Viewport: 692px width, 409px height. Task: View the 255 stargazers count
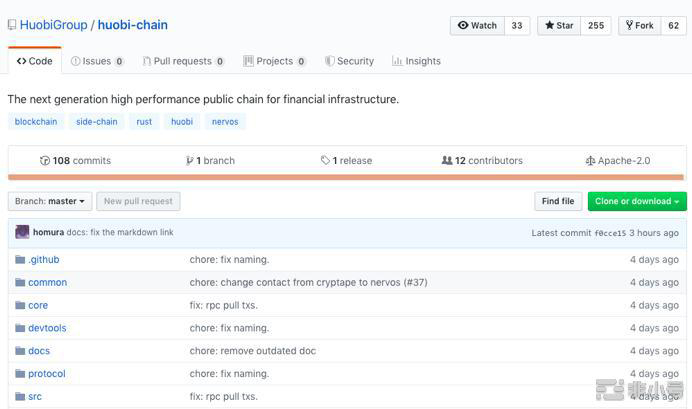tap(596, 26)
